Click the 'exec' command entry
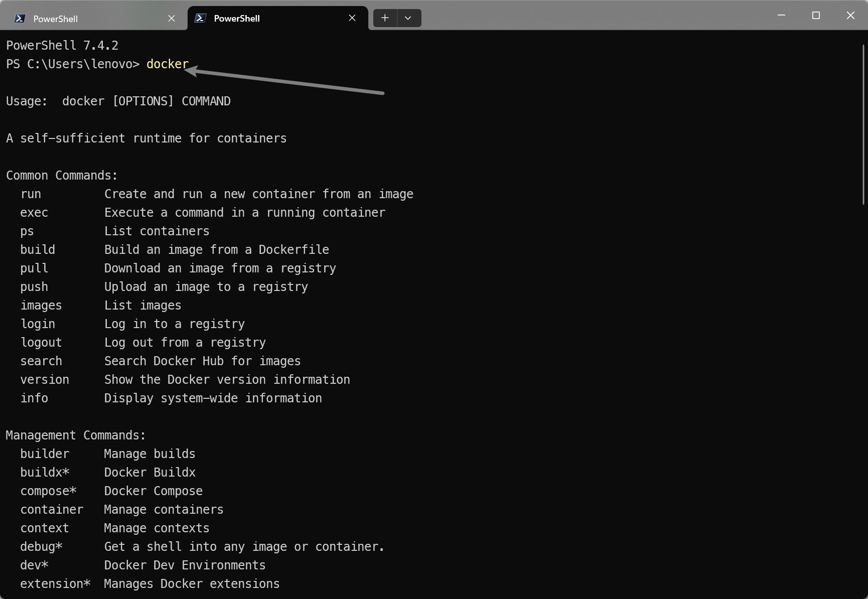 pos(34,213)
